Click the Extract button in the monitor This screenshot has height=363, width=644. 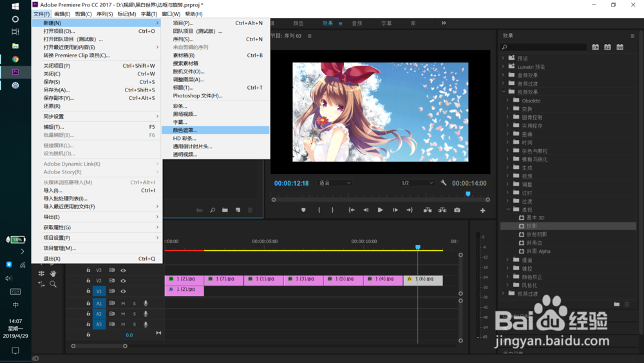tap(442, 210)
